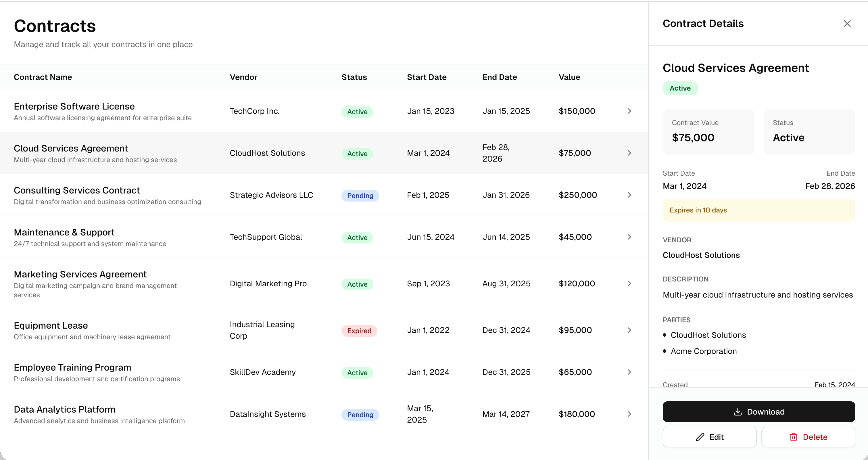Screen dimensions: 868x460
Task: Click the Contract Name column header
Action: (x=43, y=77)
